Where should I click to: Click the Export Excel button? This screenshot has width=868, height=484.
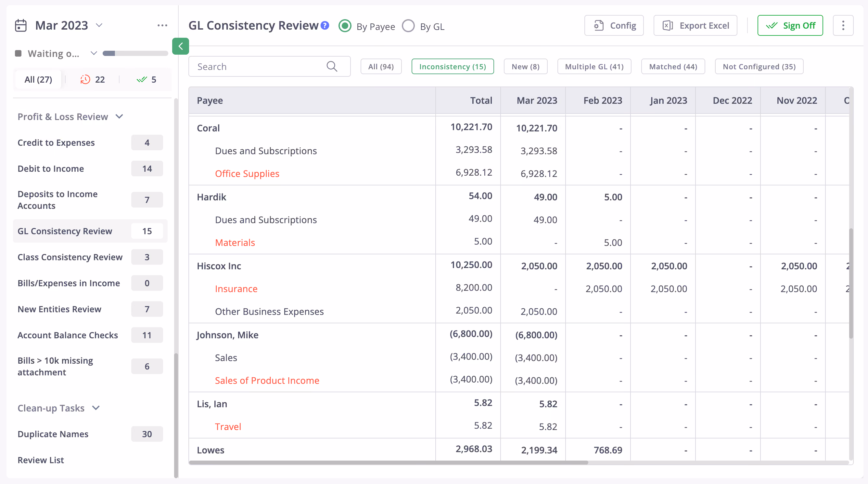(696, 25)
